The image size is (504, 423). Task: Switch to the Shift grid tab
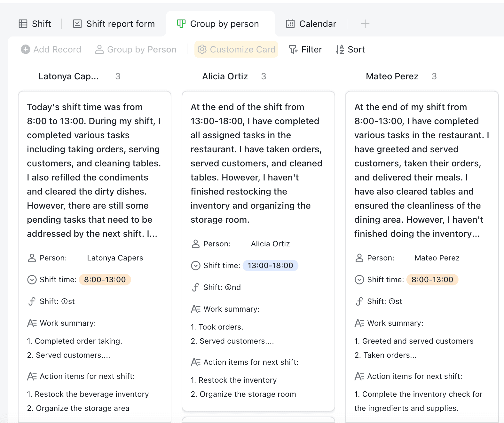[x=35, y=24]
